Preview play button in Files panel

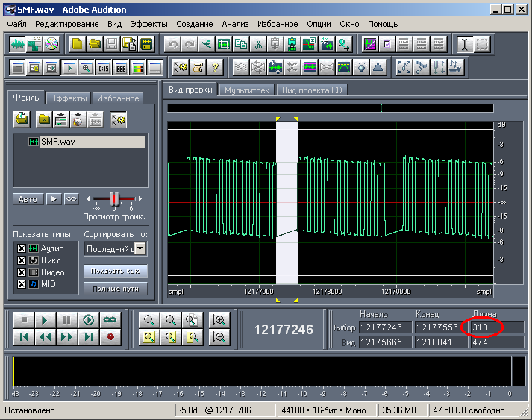click(x=54, y=199)
